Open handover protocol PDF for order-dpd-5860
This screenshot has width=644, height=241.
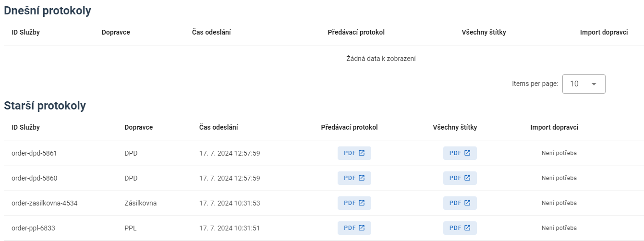point(354,178)
